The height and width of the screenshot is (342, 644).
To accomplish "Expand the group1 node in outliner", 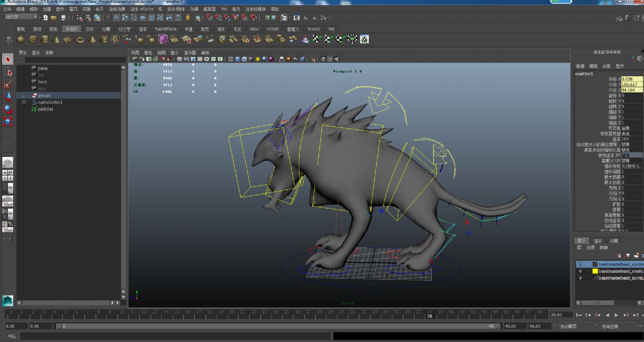I will [x=24, y=95].
